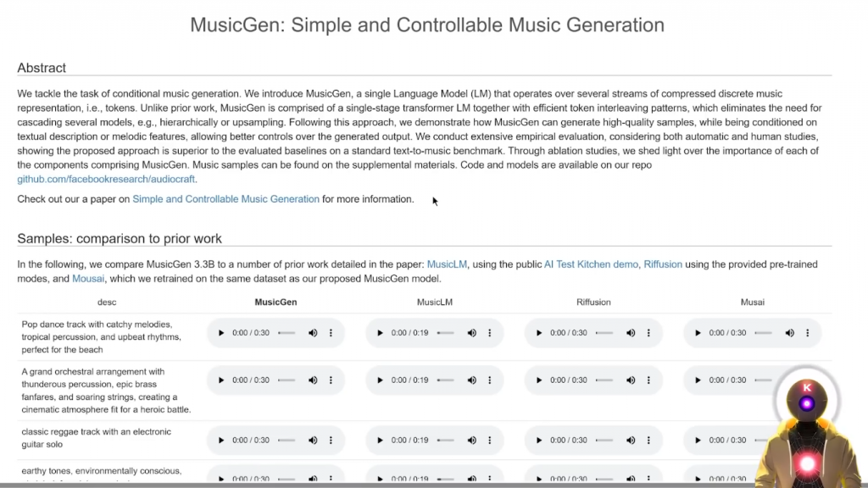This screenshot has height=488, width=868.
Task: Open more options for MusicLM orchestral player
Action: tap(490, 380)
